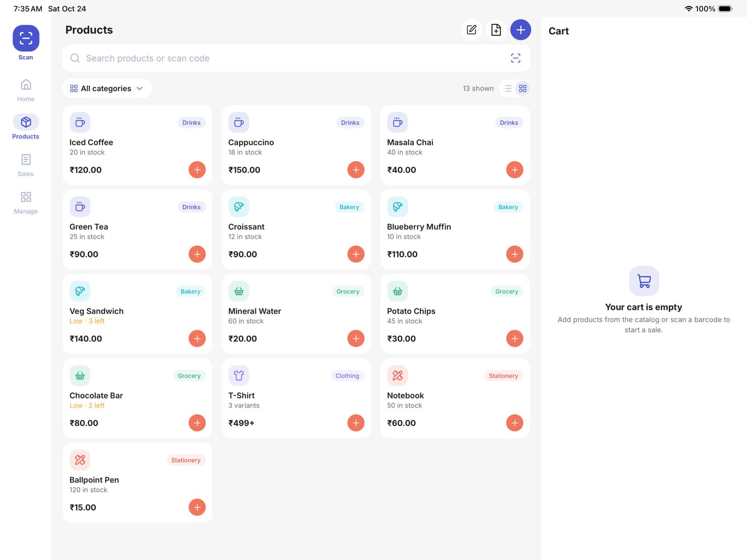Click the Veg Sandwich product name
Screen dimensions: 747x560
point(97,311)
